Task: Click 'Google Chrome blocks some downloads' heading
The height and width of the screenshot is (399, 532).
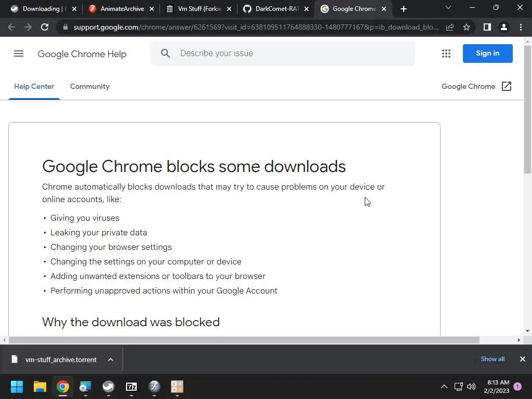Action: pyautogui.click(x=194, y=166)
